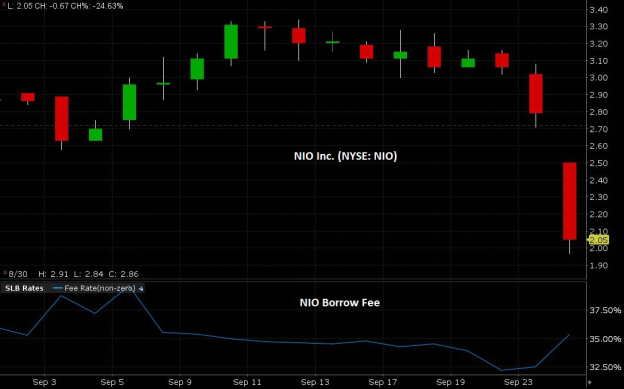The width and height of the screenshot is (624, 389).
Task: Click the 2.00 price axis label
Action: (x=598, y=248)
